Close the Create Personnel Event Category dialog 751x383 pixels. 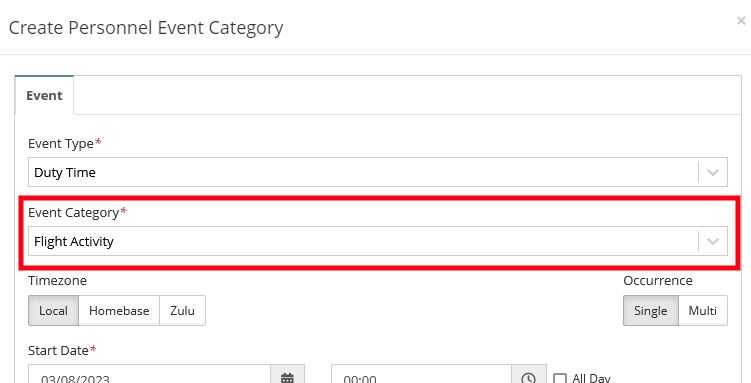click(x=741, y=21)
